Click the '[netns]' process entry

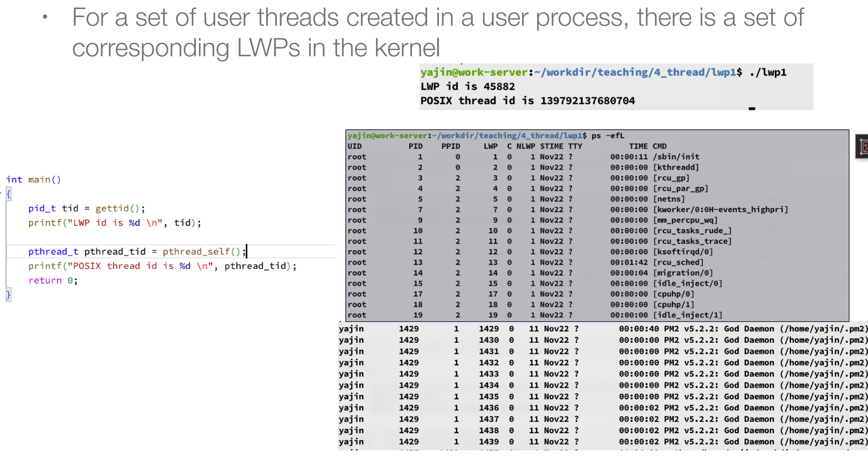[669, 199]
